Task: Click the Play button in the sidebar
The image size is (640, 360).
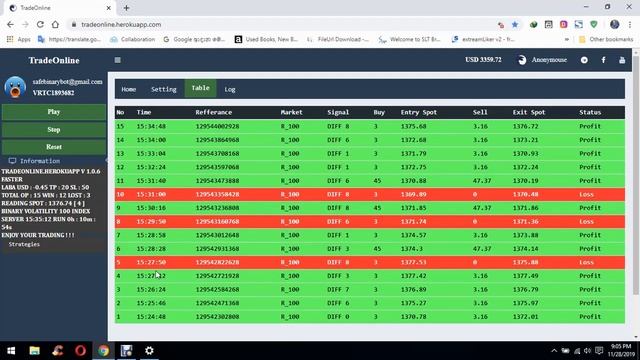Action: click(54, 112)
